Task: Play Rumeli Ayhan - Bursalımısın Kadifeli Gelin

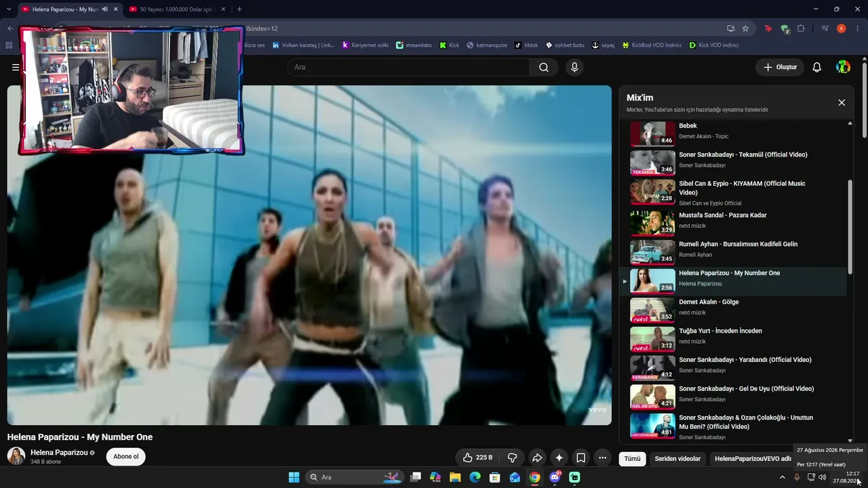Action: tap(732, 251)
